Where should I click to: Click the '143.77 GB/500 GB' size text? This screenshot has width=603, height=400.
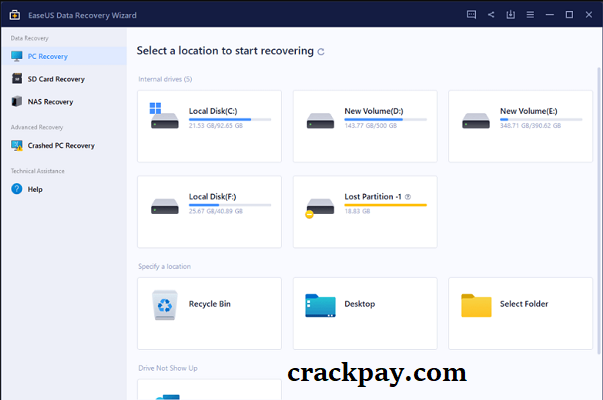(370, 126)
